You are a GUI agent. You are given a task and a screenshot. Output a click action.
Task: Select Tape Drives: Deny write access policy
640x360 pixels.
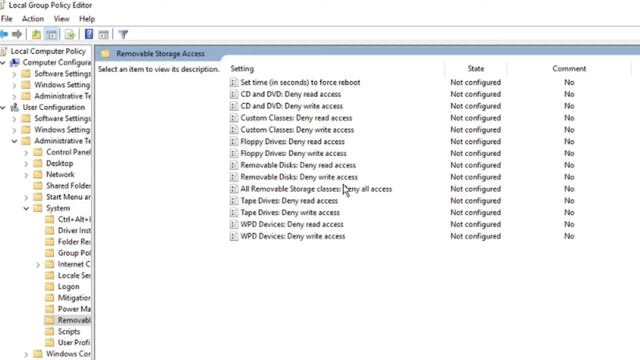click(x=290, y=213)
